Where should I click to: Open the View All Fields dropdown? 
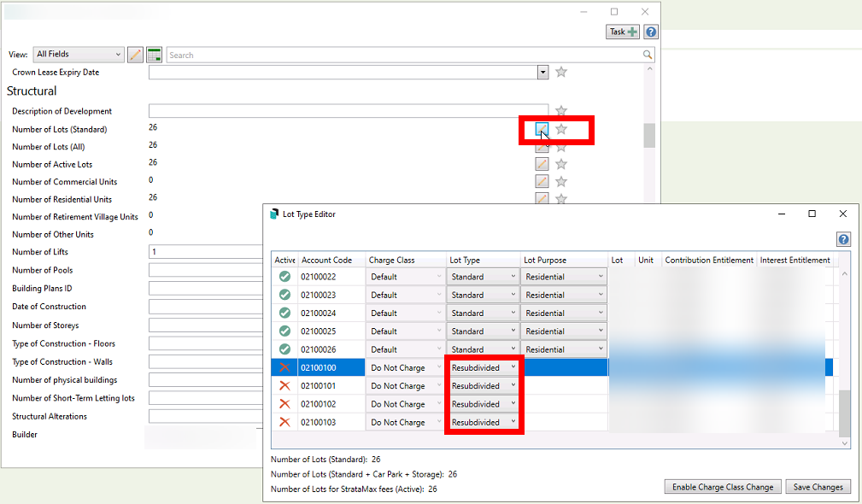click(x=78, y=54)
